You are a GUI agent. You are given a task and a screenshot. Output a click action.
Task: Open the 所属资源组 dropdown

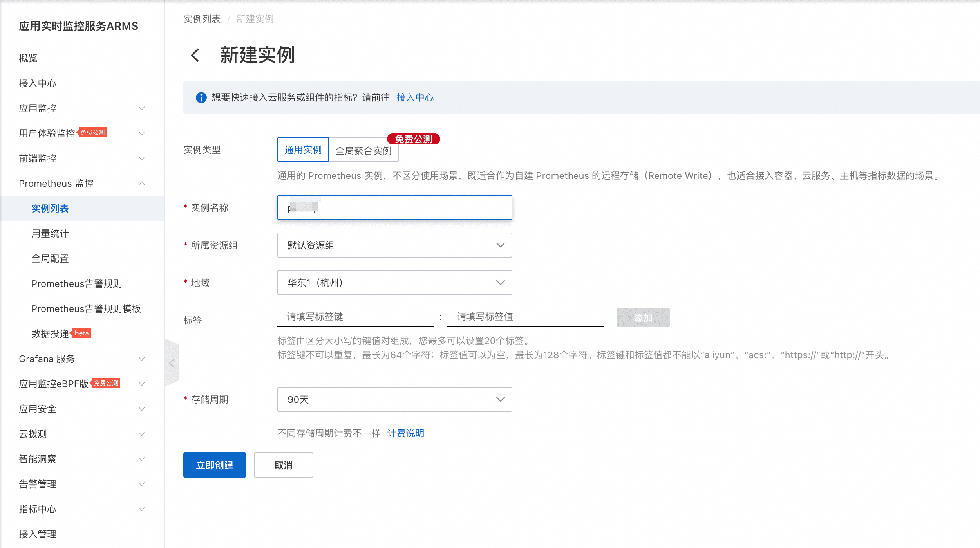coord(394,245)
